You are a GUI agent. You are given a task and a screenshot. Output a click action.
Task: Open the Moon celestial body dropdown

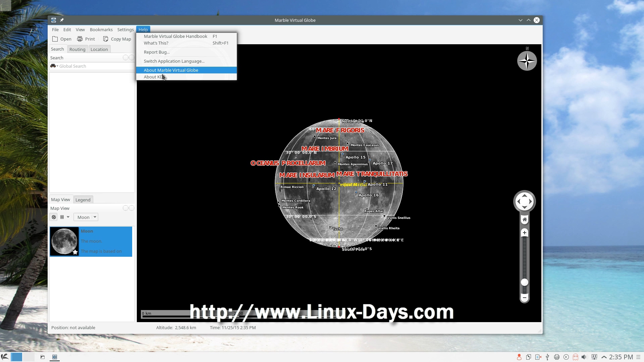click(x=86, y=217)
